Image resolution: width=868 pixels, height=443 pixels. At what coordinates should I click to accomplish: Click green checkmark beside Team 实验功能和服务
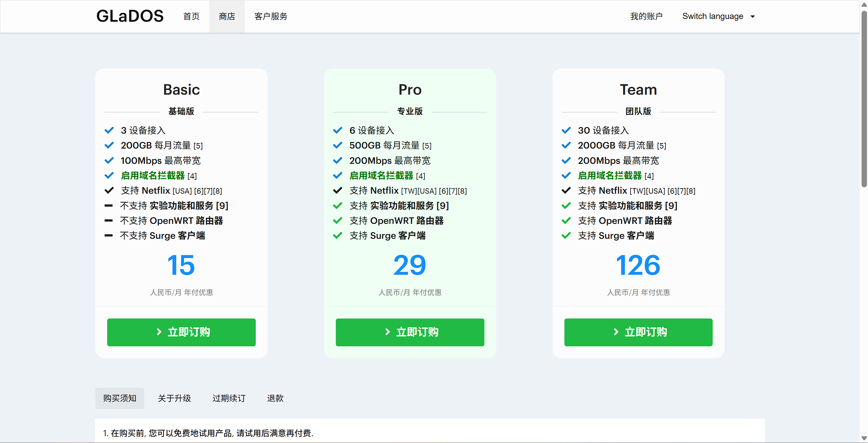pos(566,206)
